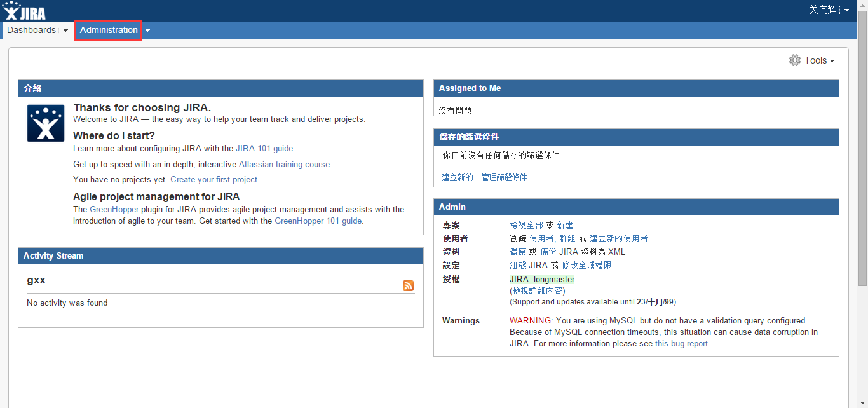Viewport: 868px width, 408px height.
Task: Expand the Dashboards dropdown arrow
Action: coord(65,31)
